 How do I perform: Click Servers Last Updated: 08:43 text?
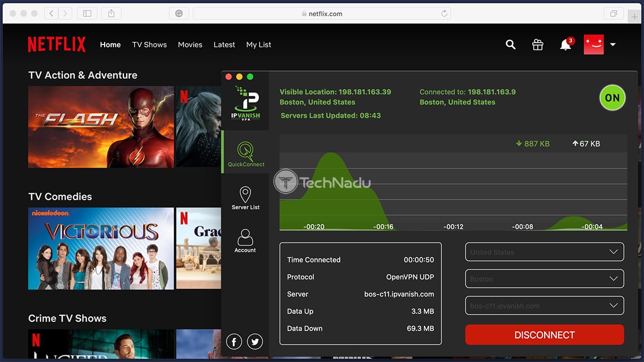click(331, 115)
